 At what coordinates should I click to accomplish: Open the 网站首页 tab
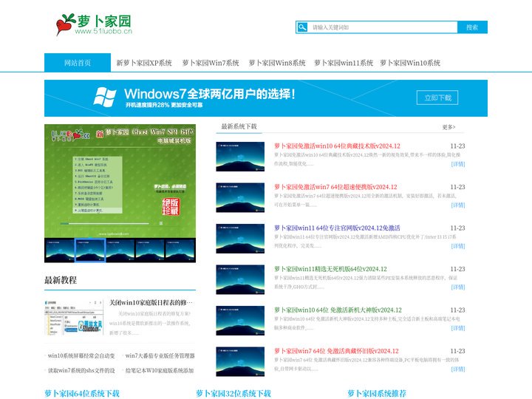coord(78,62)
